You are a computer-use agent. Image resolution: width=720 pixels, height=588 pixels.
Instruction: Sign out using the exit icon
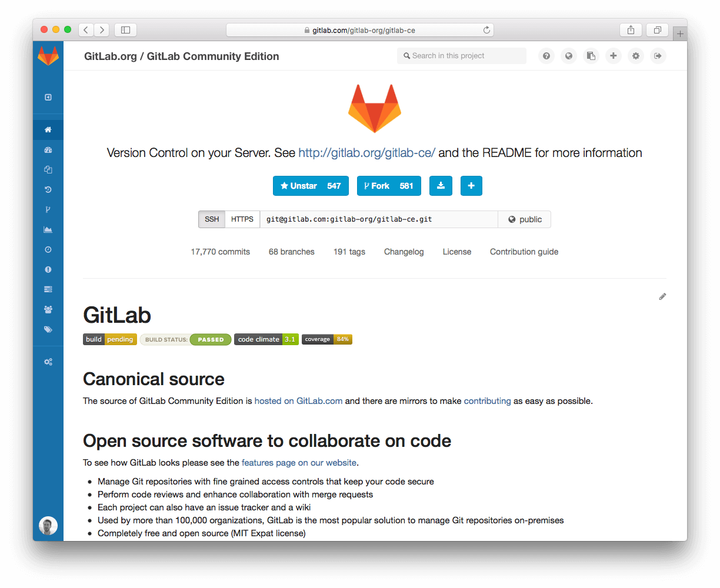pos(658,56)
